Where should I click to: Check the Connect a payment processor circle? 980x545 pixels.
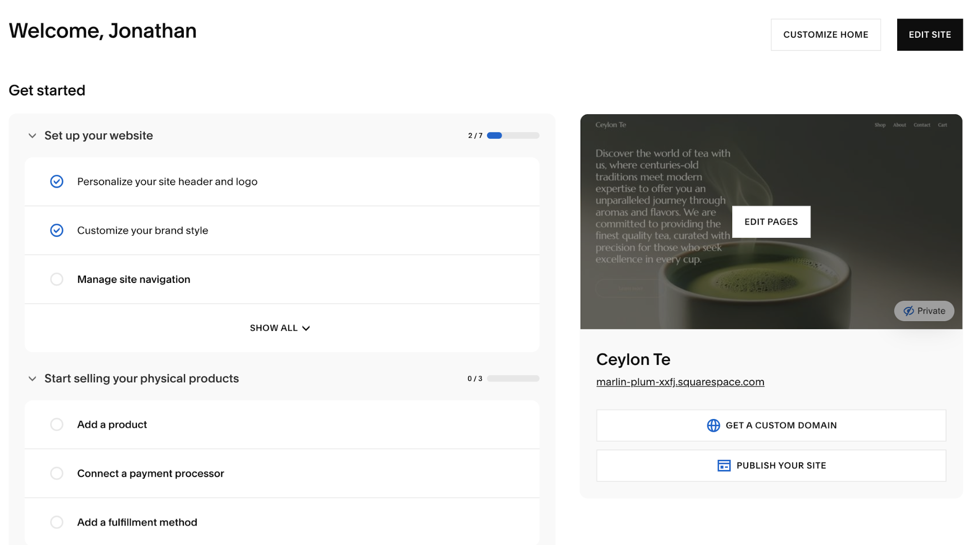click(x=57, y=473)
